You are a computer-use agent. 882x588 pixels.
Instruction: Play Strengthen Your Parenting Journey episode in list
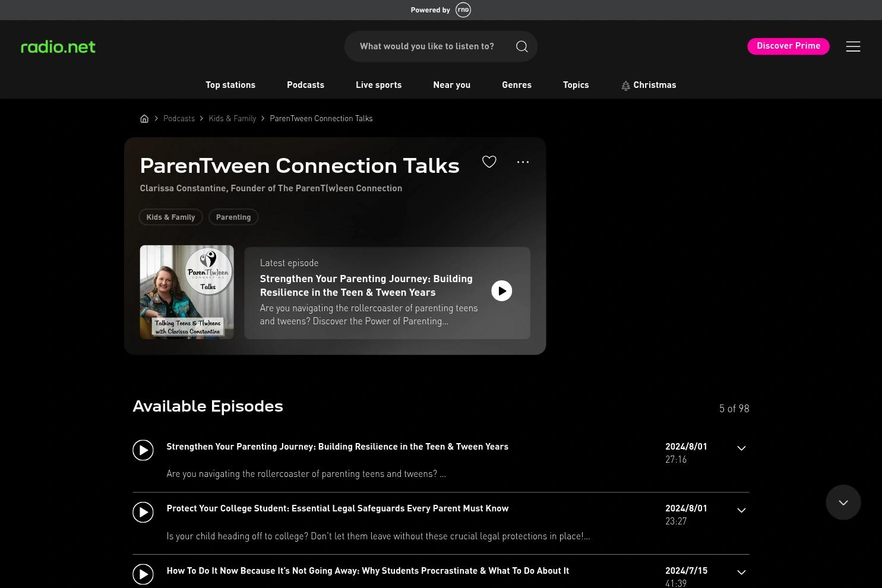point(143,450)
